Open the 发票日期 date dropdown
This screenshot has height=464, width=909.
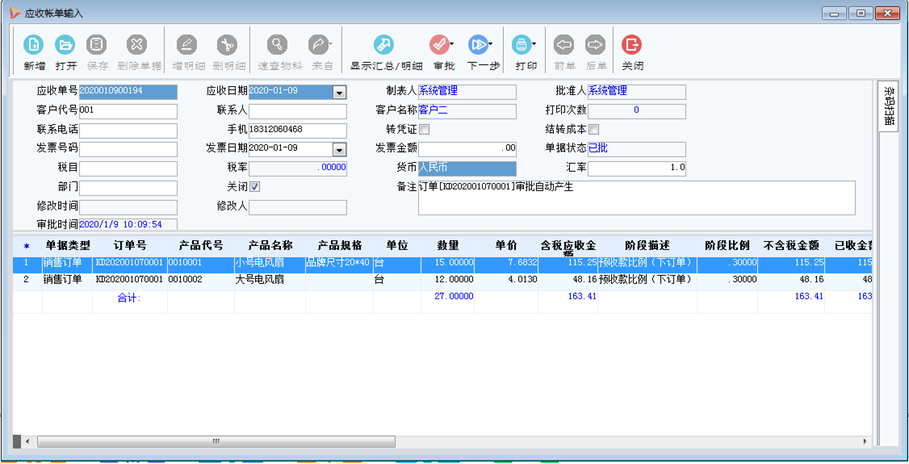click(339, 149)
